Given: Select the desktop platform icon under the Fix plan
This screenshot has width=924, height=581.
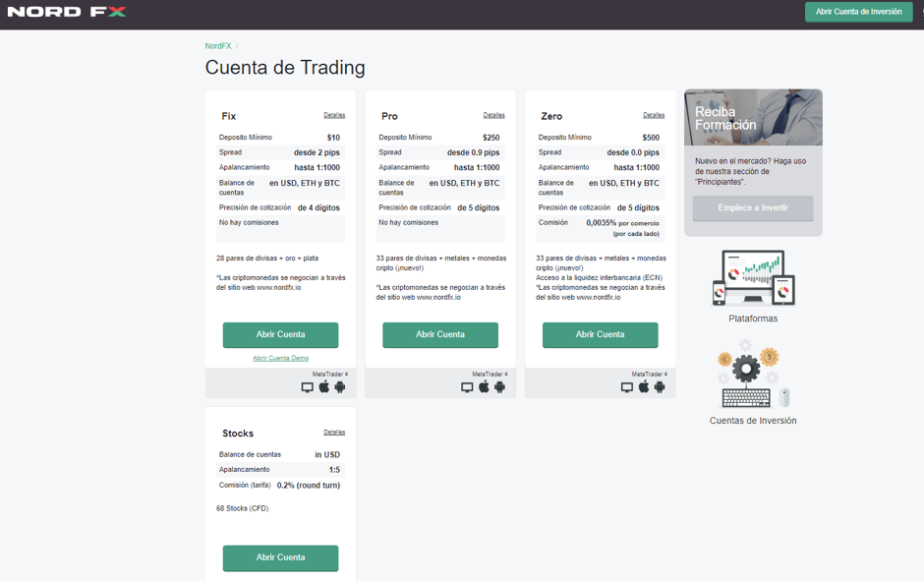Looking at the screenshot, I should (308, 386).
